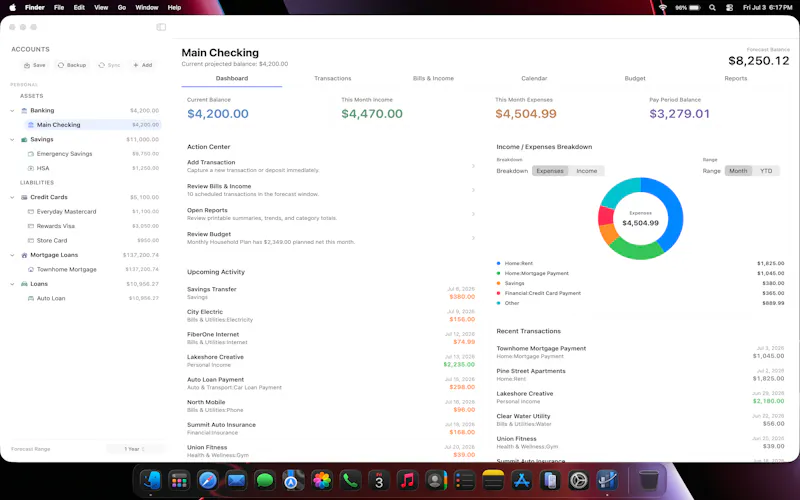This screenshot has width=800, height=500.
Task: Click the FiberOne Internet upcoming item
Action: pyautogui.click(x=331, y=338)
